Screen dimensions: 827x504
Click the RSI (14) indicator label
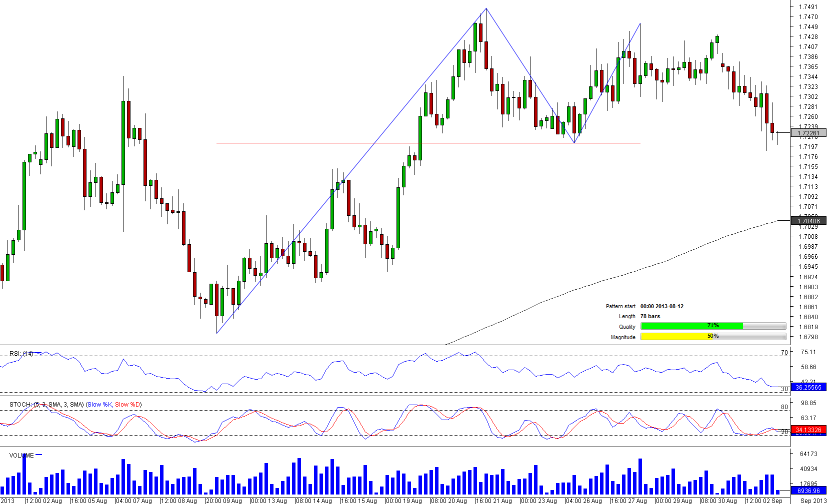21,354
